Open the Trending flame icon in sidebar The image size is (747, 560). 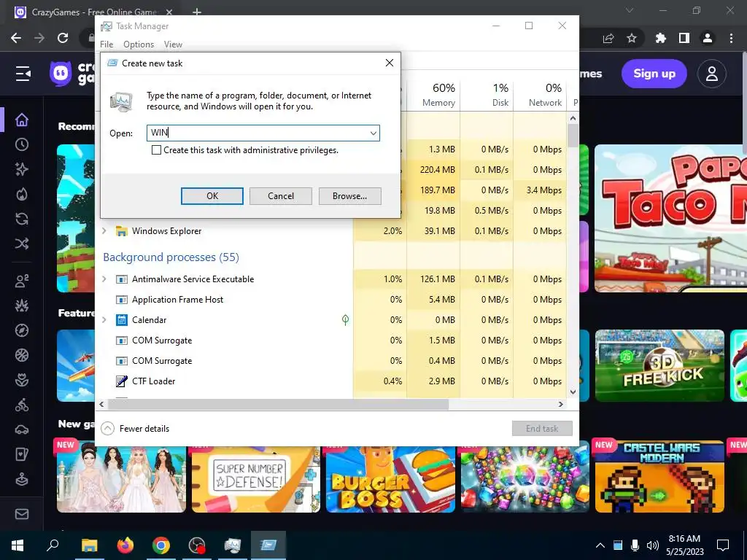22,194
